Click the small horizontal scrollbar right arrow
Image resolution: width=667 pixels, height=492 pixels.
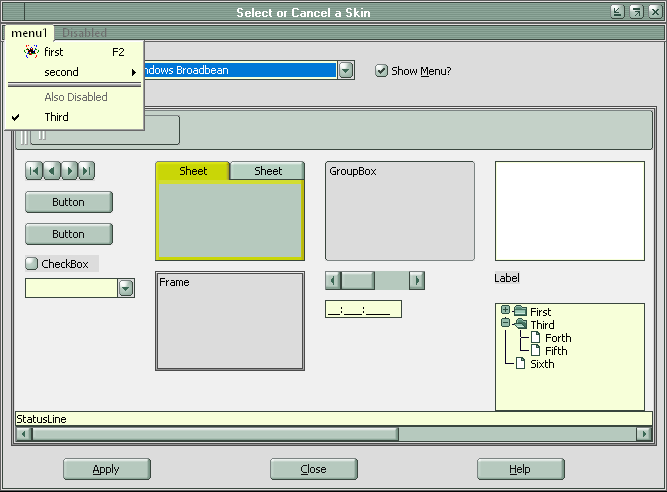coord(417,280)
